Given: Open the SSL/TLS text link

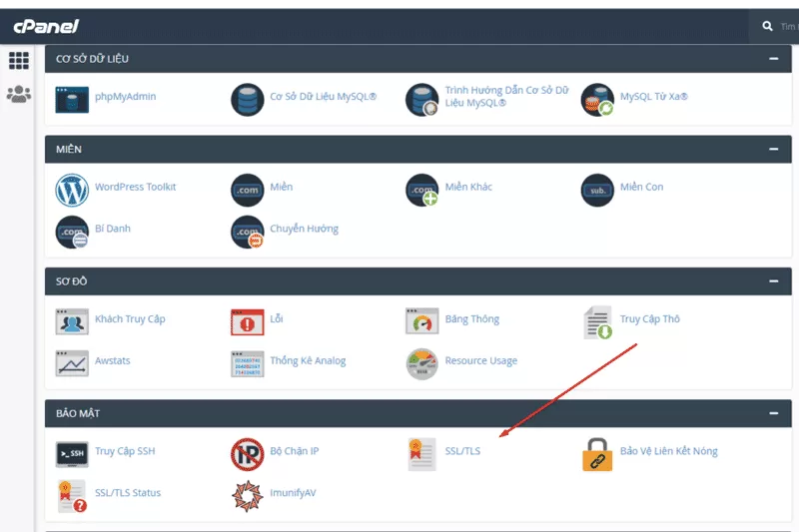Looking at the screenshot, I should [x=462, y=451].
